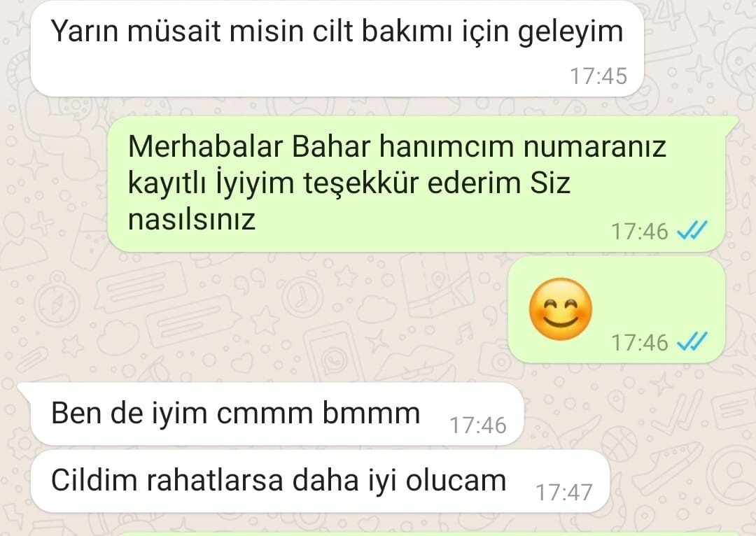This screenshot has width=756, height=536.
Task: Tap 17:46 timestamp beside 'Ben de iyim'
Action: coord(478,425)
